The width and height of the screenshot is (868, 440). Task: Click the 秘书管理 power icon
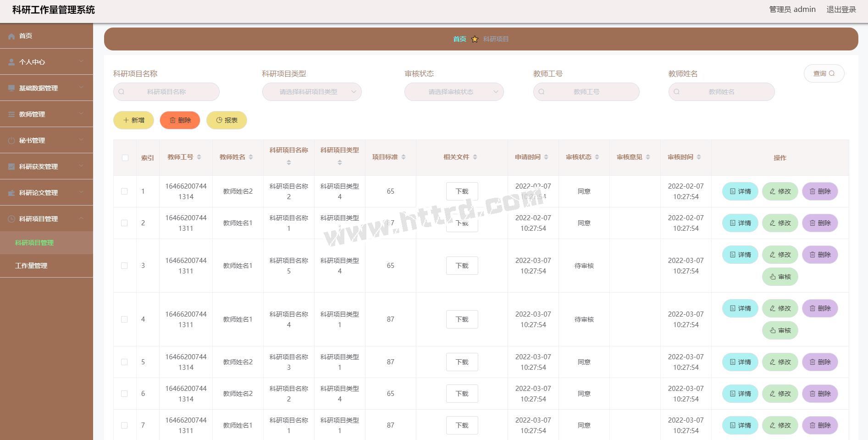(11, 140)
